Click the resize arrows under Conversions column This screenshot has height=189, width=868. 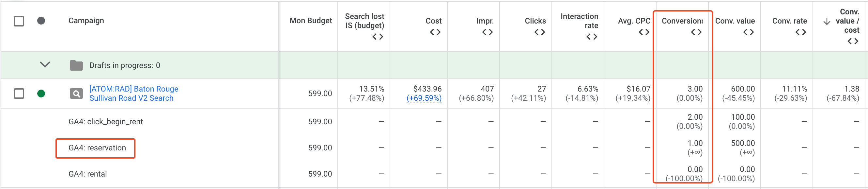[x=696, y=32]
